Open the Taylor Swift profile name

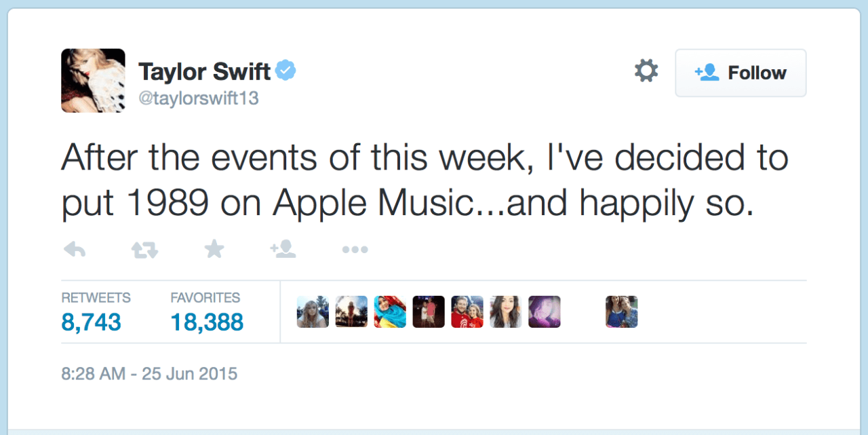click(204, 71)
